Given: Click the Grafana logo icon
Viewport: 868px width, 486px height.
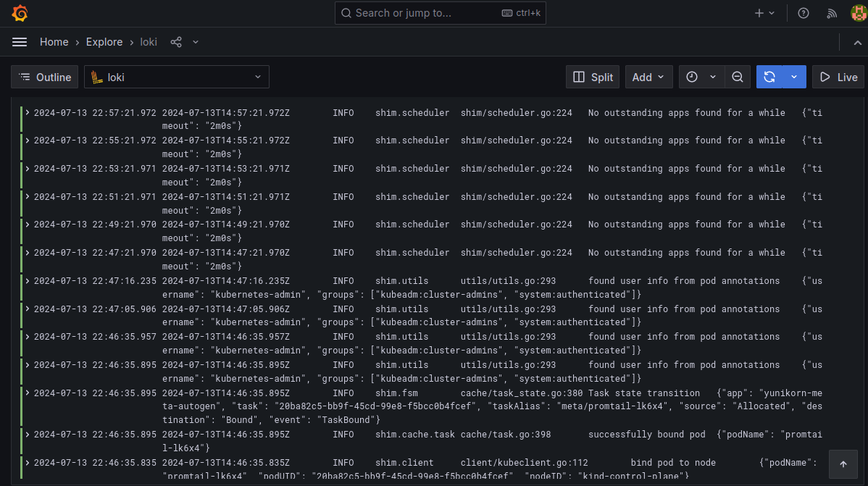Looking at the screenshot, I should (x=20, y=13).
